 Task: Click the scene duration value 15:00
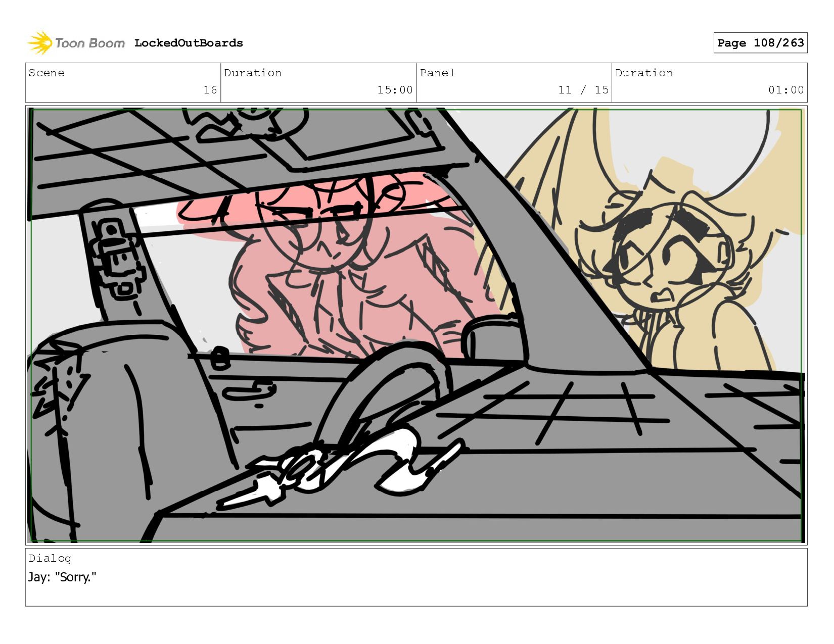click(395, 90)
